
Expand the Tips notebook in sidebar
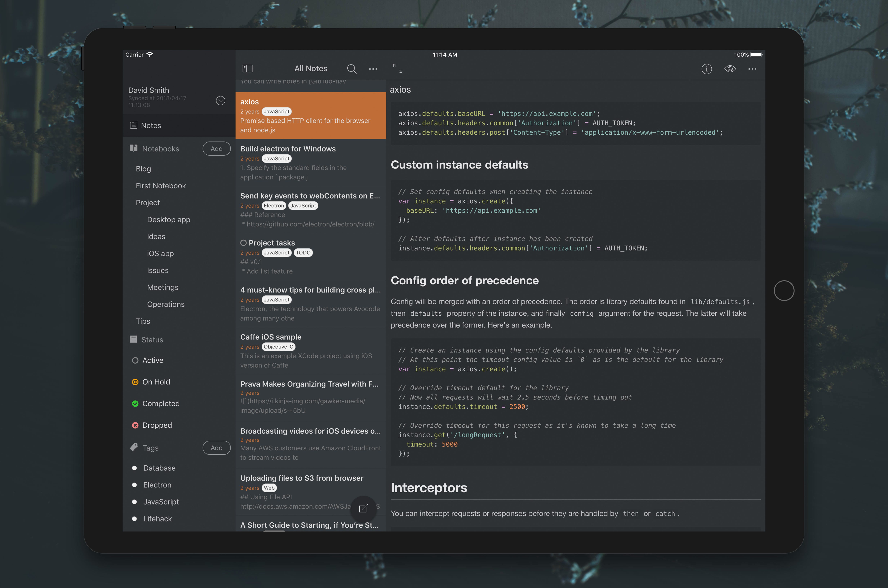tap(144, 320)
